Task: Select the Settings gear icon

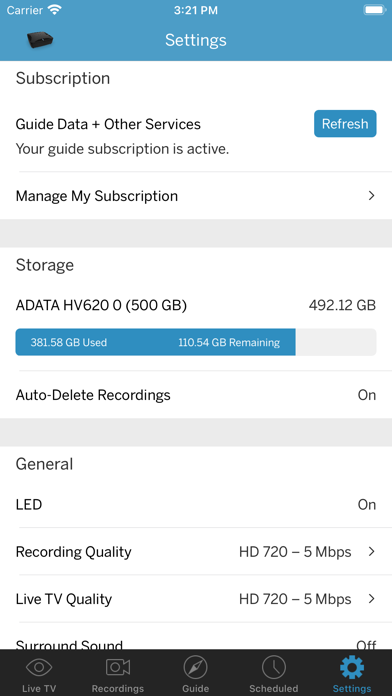Action: pyautogui.click(x=352, y=667)
